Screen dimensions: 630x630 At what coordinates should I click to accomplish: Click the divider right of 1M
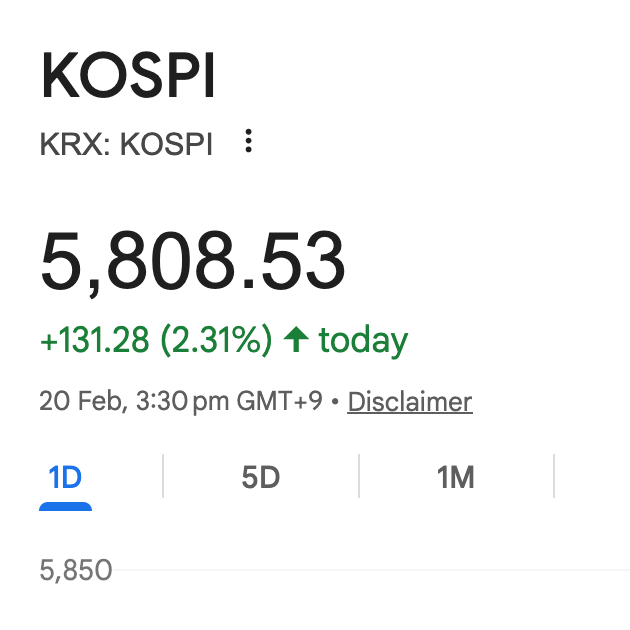(x=553, y=477)
